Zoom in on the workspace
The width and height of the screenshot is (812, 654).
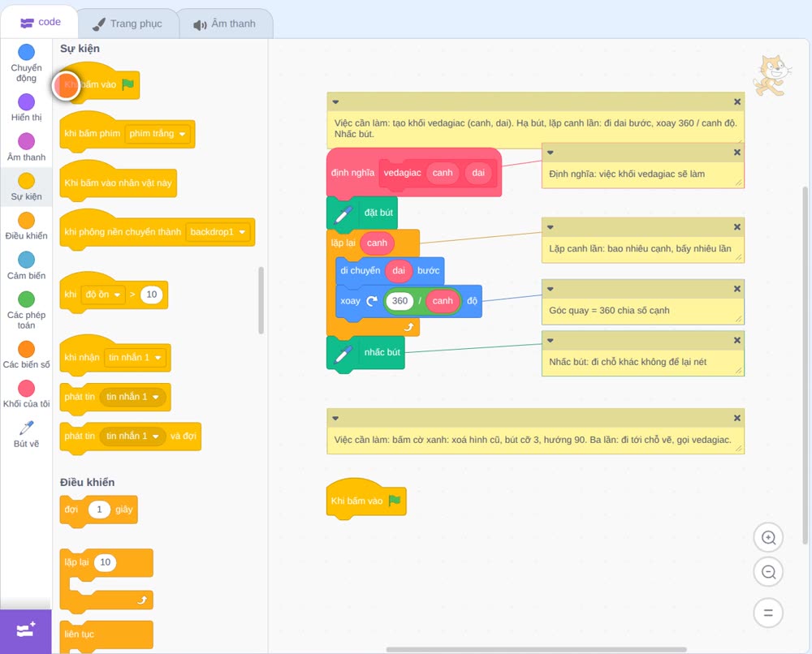(x=768, y=538)
